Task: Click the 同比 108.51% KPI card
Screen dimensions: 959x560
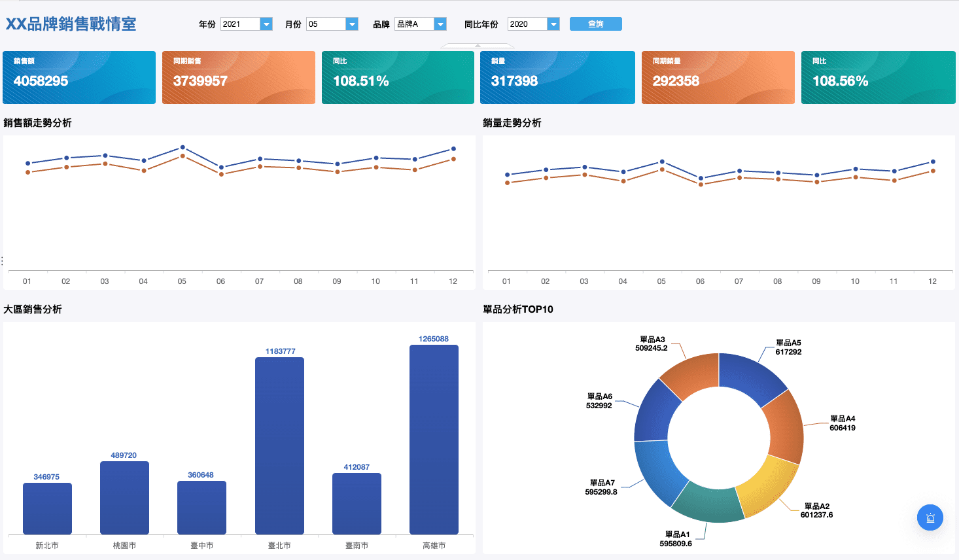Action: [398, 77]
